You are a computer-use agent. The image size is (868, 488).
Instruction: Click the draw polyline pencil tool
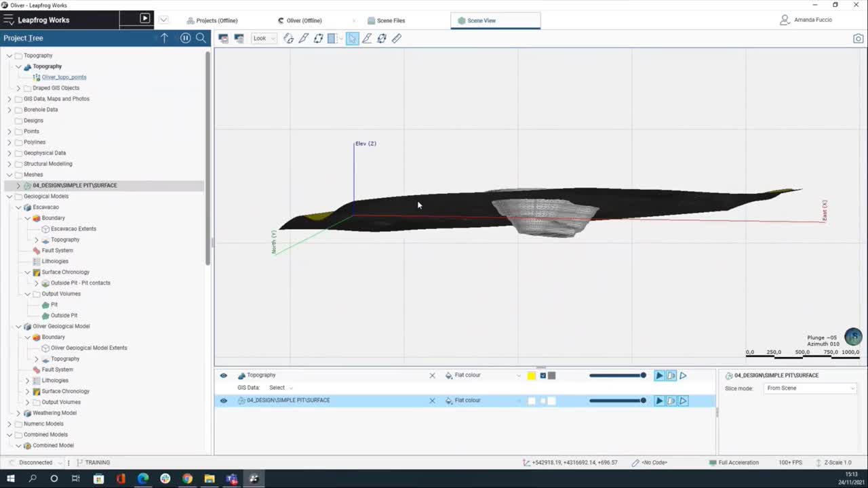[367, 39]
